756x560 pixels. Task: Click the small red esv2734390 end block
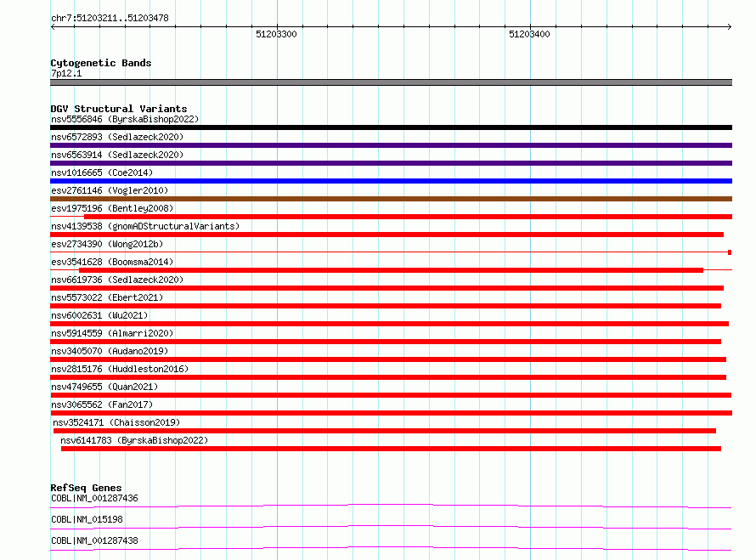coord(730,252)
